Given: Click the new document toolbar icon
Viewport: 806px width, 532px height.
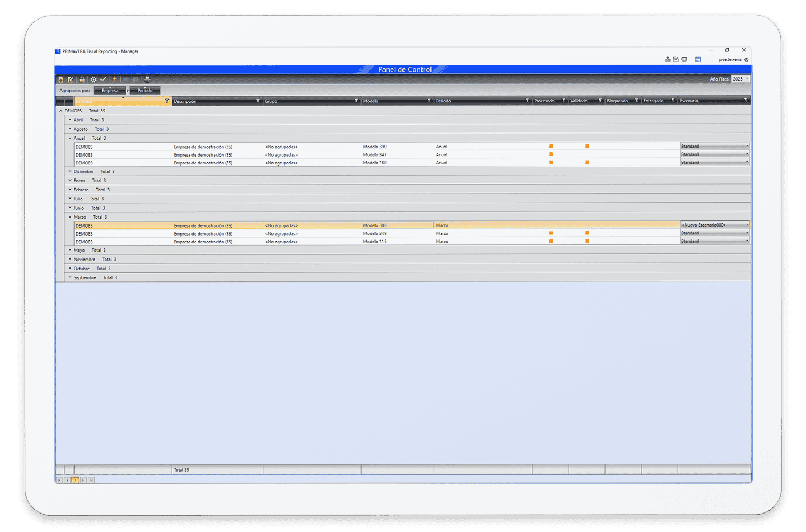Looking at the screenshot, I should pyautogui.click(x=61, y=79).
